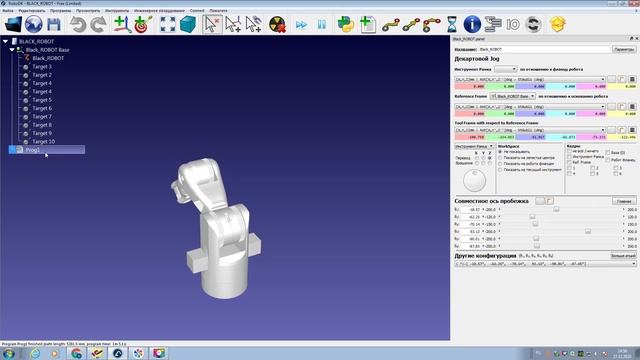Click the Cartesian jog dial knob

pos(474,180)
